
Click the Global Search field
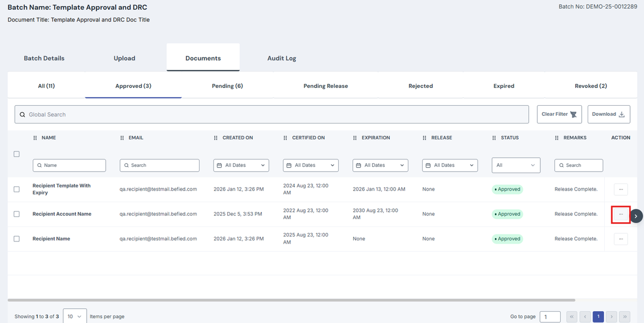click(x=272, y=114)
